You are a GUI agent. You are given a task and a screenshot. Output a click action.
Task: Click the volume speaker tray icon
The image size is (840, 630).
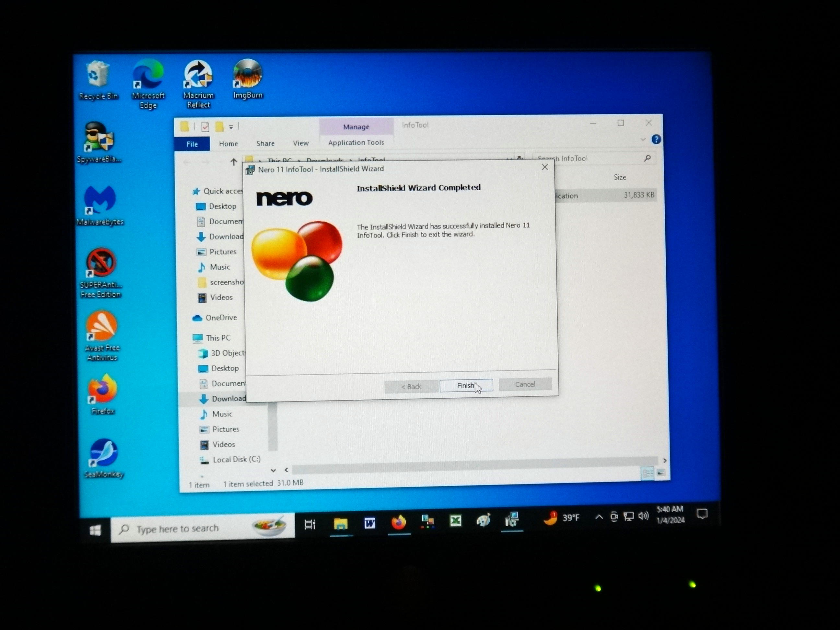(x=643, y=516)
